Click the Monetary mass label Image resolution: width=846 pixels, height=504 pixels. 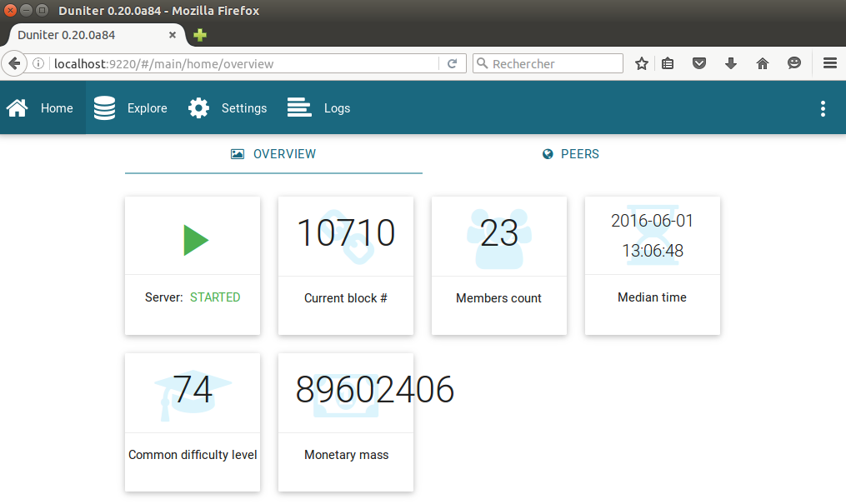[347, 455]
